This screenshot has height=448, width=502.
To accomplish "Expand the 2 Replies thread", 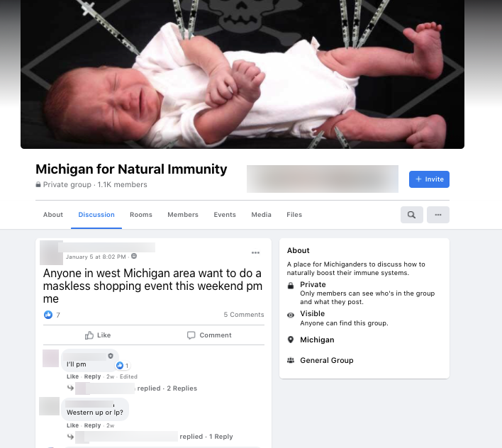I will [x=182, y=388].
